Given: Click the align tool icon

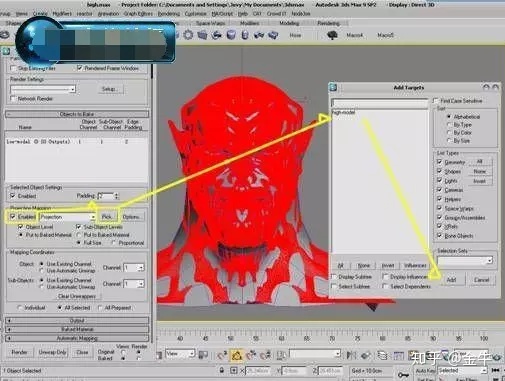Looking at the screenshot, I should [365, 355].
